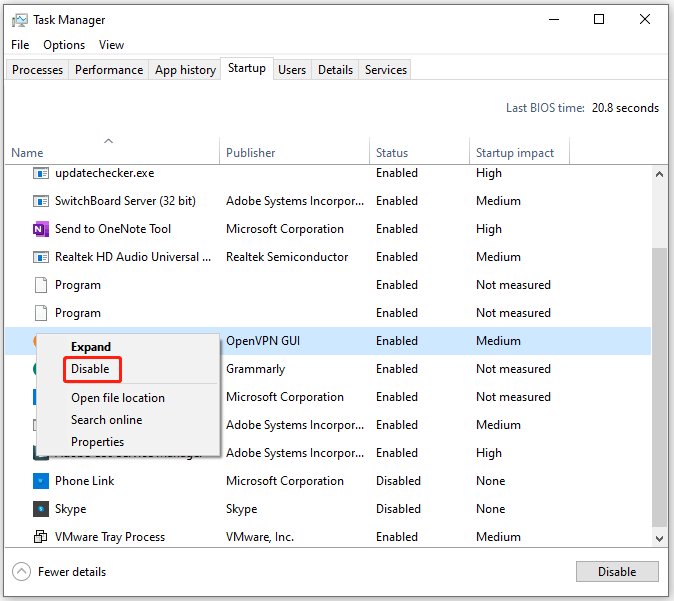
Task: Switch to the Details tab
Action: pyautogui.click(x=335, y=70)
